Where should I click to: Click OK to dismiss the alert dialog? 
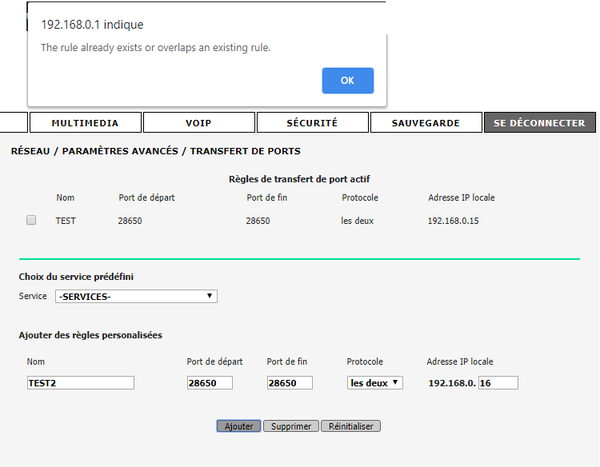point(347,80)
